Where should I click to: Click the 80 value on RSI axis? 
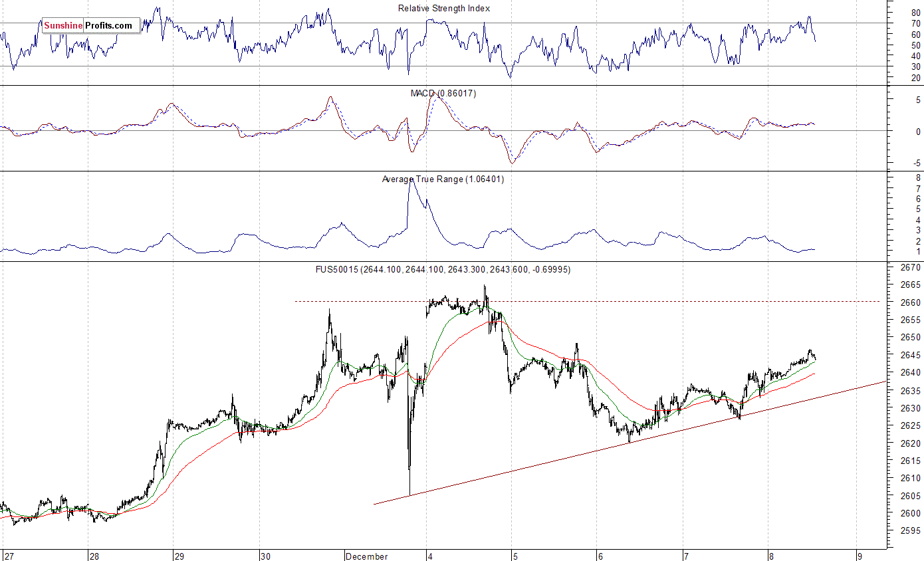pyautogui.click(x=916, y=13)
